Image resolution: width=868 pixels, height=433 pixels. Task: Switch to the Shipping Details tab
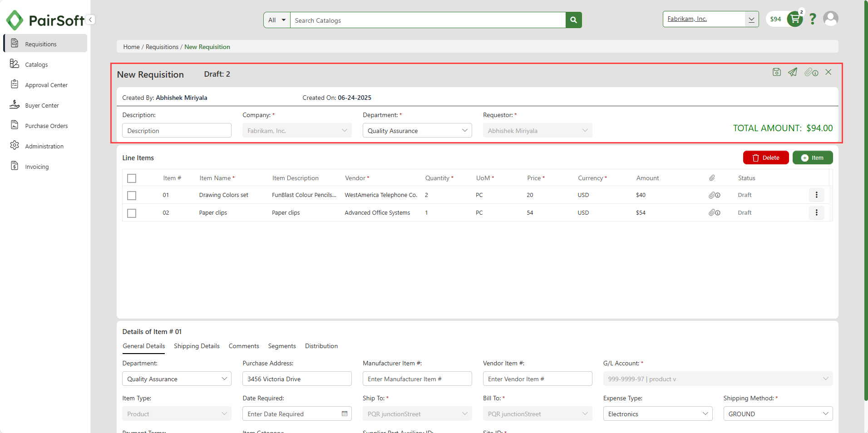197,346
